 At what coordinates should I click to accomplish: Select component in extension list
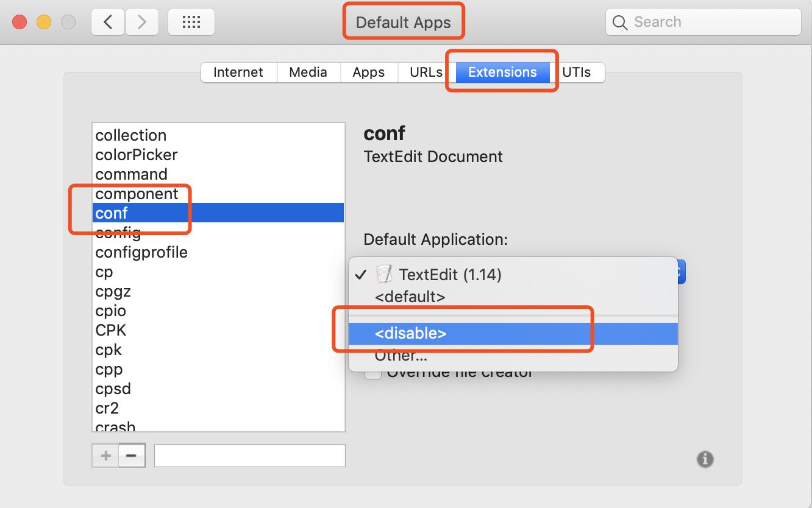point(218,194)
